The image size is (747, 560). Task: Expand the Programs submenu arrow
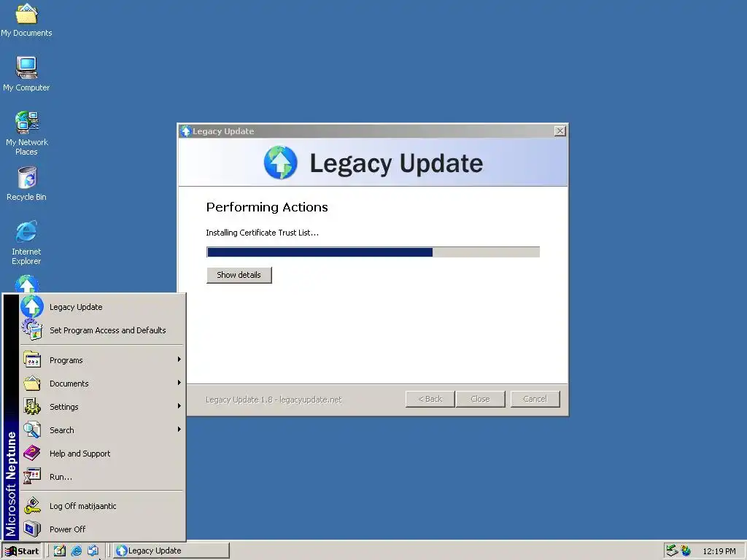pos(179,359)
